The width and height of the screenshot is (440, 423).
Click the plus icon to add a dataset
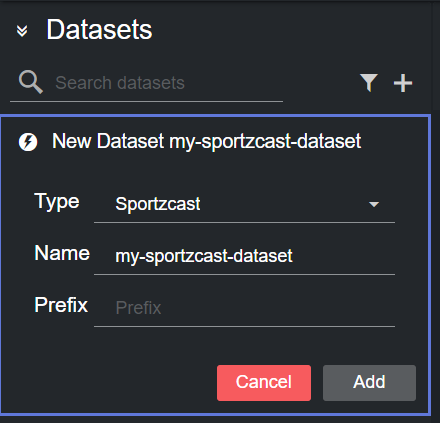(x=403, y=83)
